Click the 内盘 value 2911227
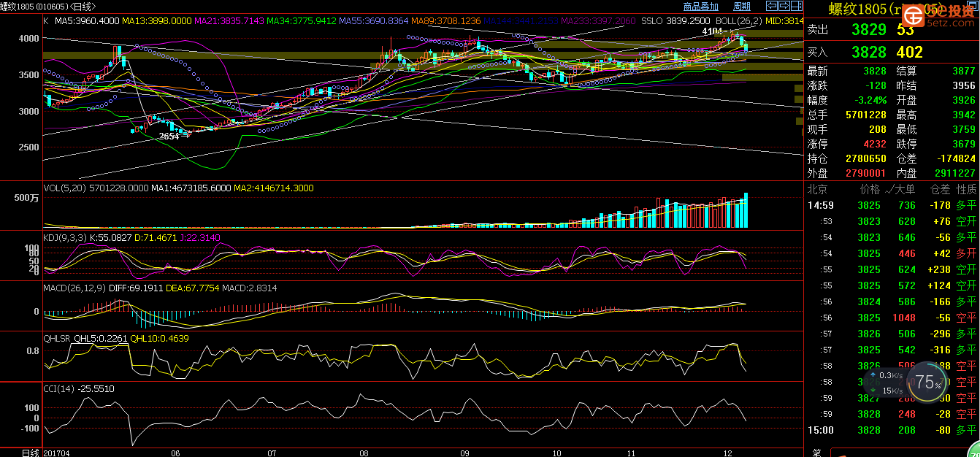This screenshot has width=980, height=457. click(954, 173)
